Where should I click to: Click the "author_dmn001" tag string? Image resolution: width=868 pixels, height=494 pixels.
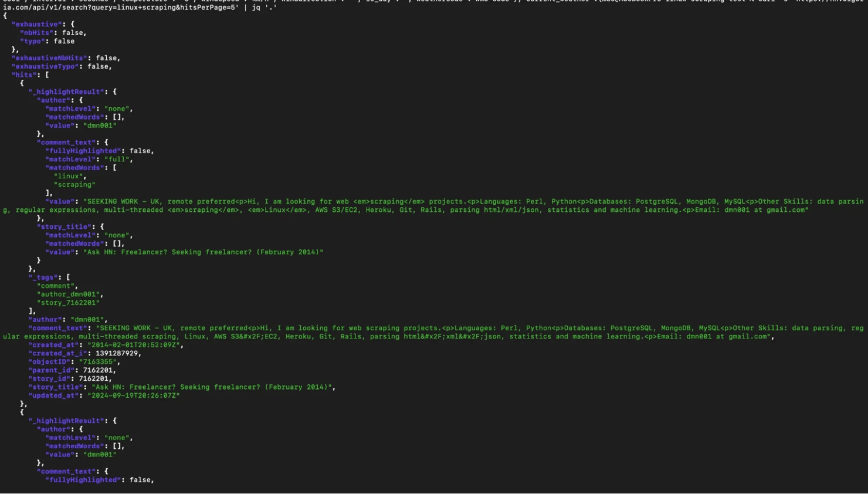click(69, 295)
